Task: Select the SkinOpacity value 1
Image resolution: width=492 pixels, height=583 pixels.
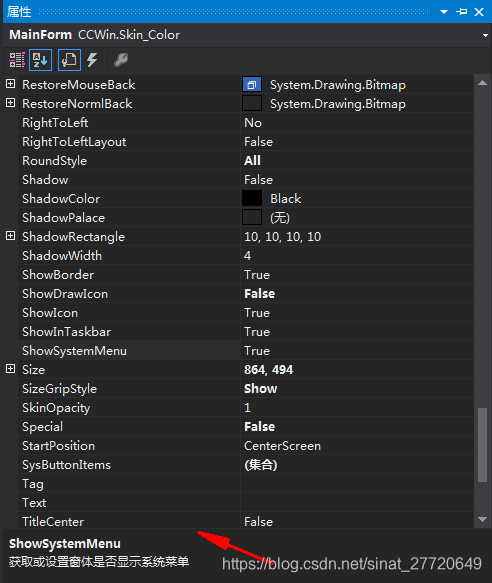Action: coord(247,408)
